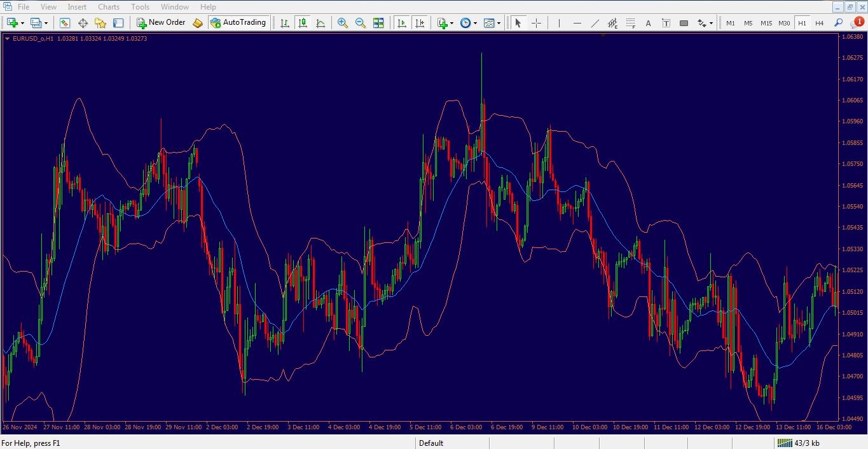Expand the indicators list dropdown
This screenshot has height=449, width=868.
click(451, 23)
